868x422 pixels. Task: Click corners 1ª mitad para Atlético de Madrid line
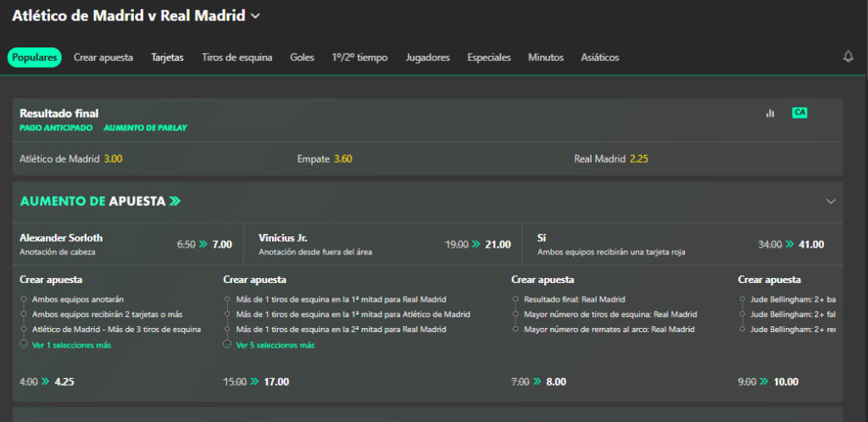pos(353,314)
